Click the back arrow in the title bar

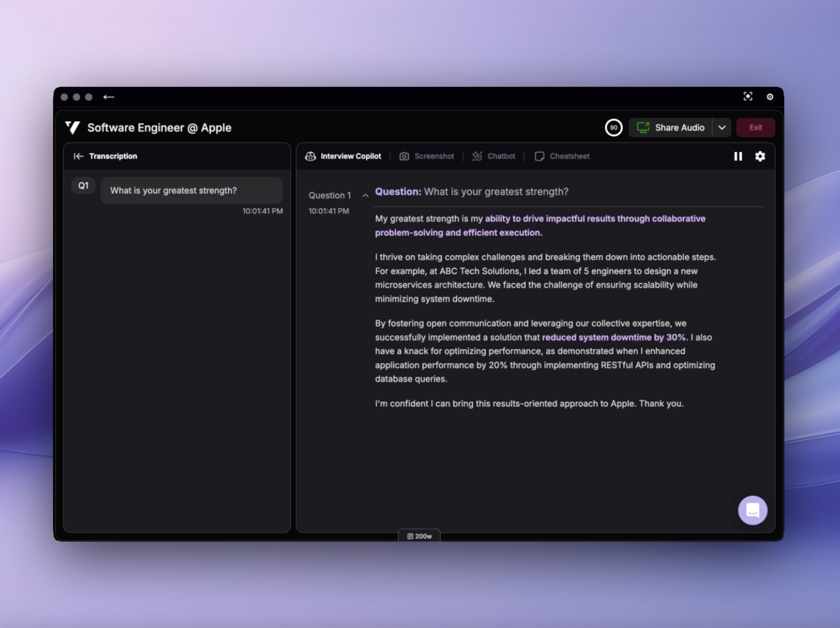point(109,97)
